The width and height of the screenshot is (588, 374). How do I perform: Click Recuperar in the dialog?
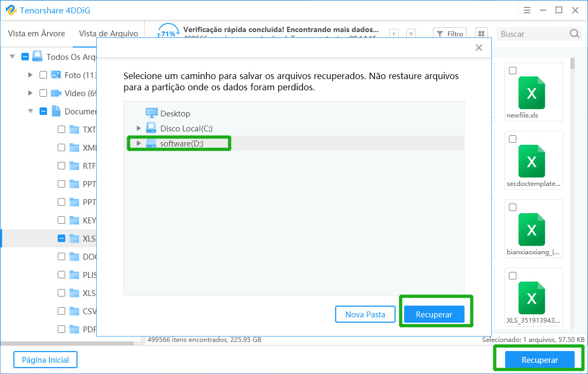pyautogui.click(x=434, y=314)
